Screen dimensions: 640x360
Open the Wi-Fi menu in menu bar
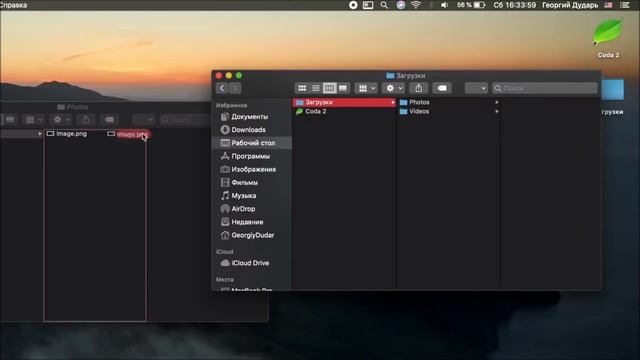(416, 5)
